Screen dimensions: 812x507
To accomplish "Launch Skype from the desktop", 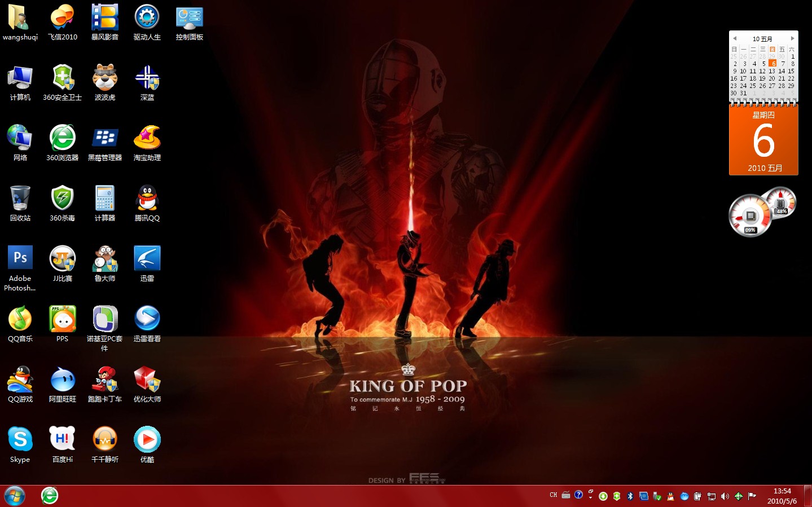I will pos(20,445).
